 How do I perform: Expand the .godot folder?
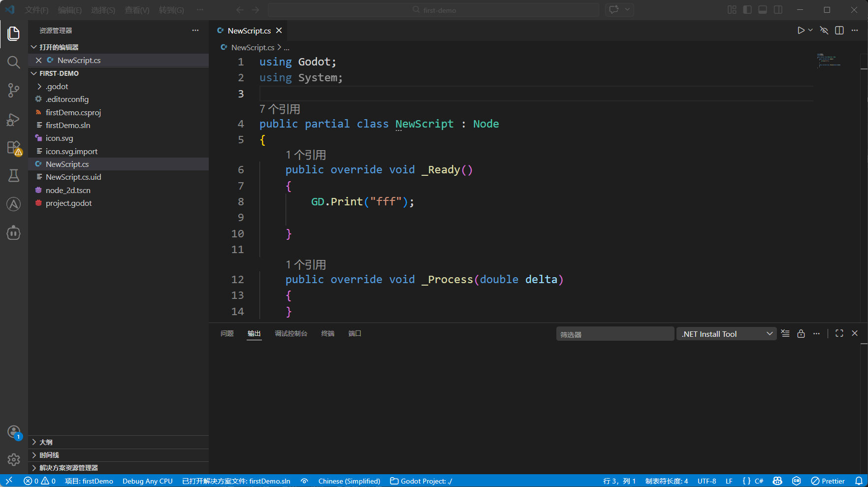pos(57,86)
